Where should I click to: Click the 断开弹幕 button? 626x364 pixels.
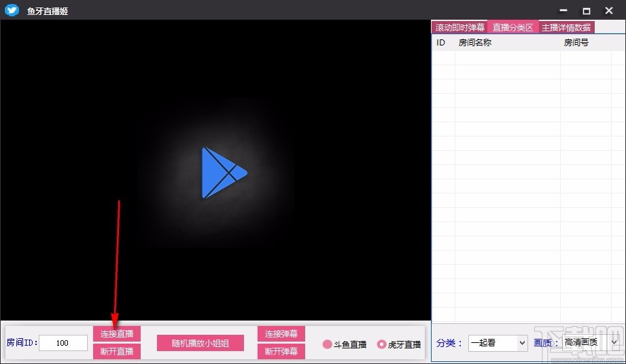click(x=281, y=351)
